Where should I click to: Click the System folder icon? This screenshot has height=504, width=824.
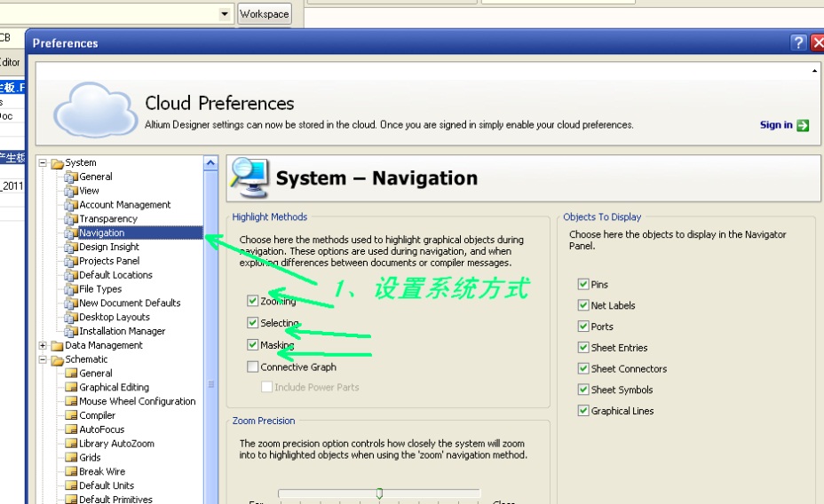click(58, 163)
